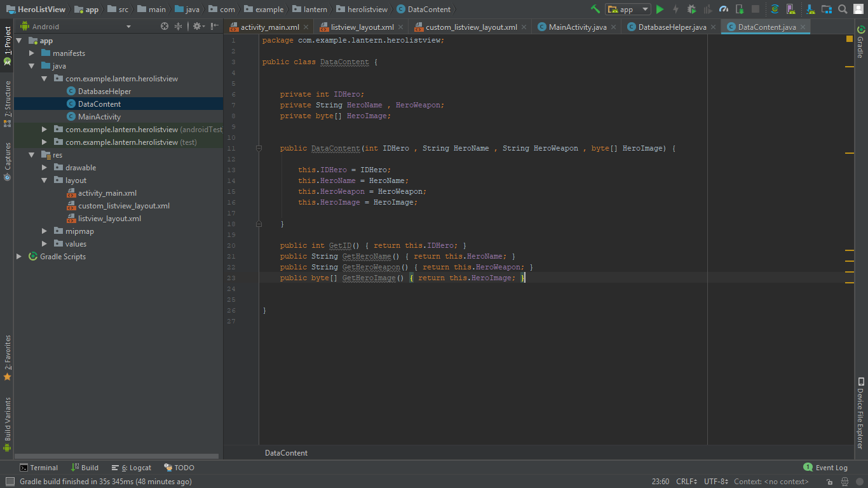The width and height of the screenshot is (868, 488).
Task: Switch to the DatabaseHelper.java tab
Action: tap(672, 27)
